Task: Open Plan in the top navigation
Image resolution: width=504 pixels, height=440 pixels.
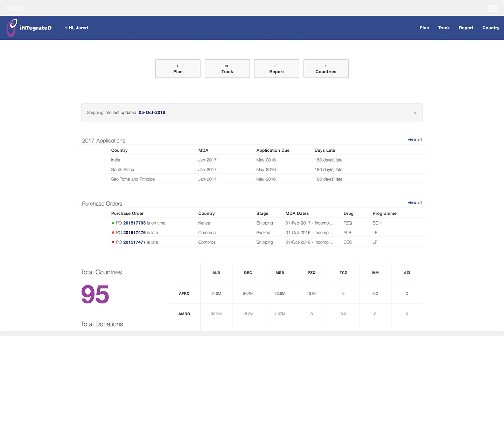Action: [424, 28]
